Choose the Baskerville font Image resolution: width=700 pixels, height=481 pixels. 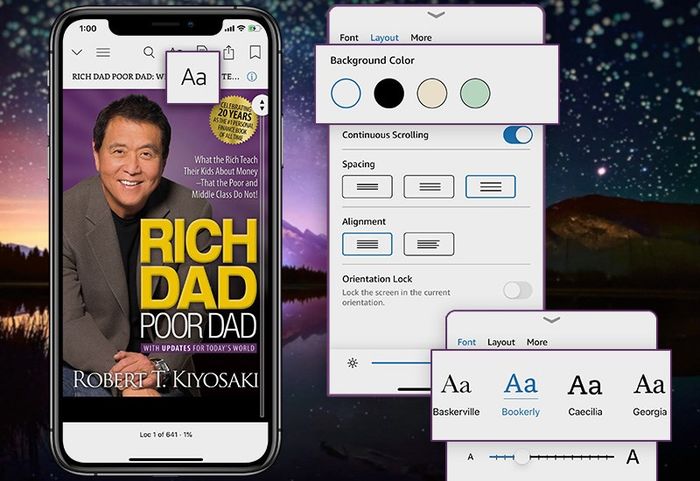click(x=456, y=395)
